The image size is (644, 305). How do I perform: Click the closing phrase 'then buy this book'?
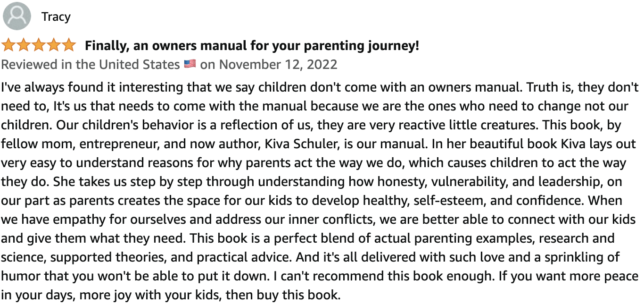282,295
